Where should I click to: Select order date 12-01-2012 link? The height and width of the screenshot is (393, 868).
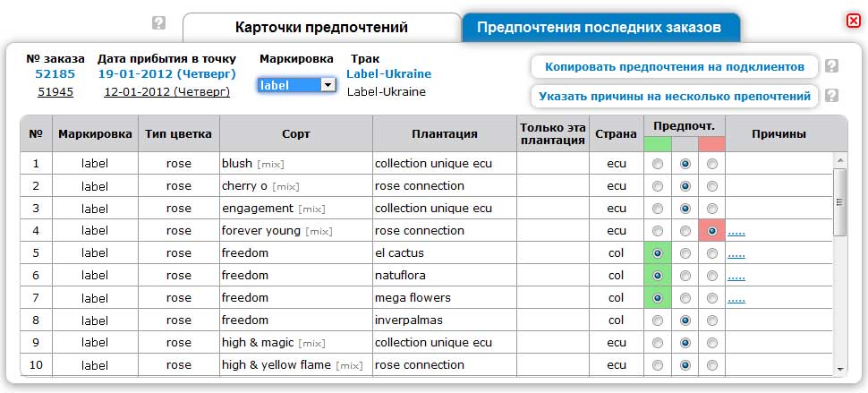tap(166, 91)
